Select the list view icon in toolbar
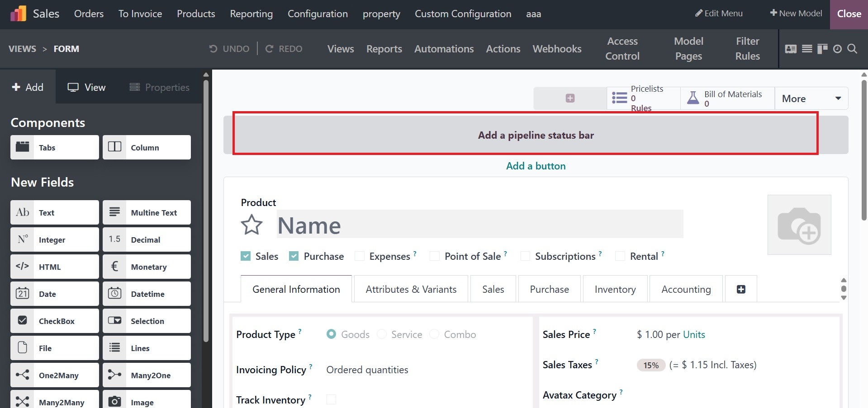The height and width of the screenshot is (408, 868). click(807, 49)
